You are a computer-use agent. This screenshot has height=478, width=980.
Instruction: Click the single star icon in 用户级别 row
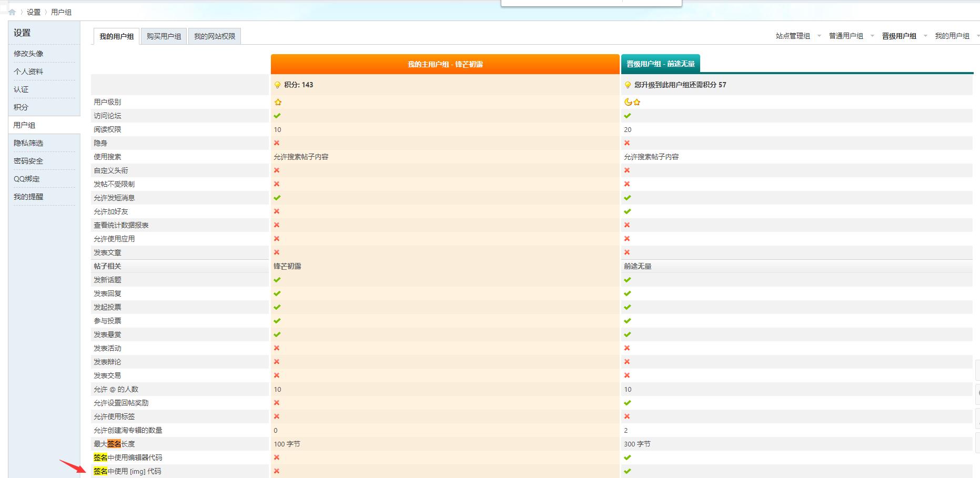tap(278, 102)
